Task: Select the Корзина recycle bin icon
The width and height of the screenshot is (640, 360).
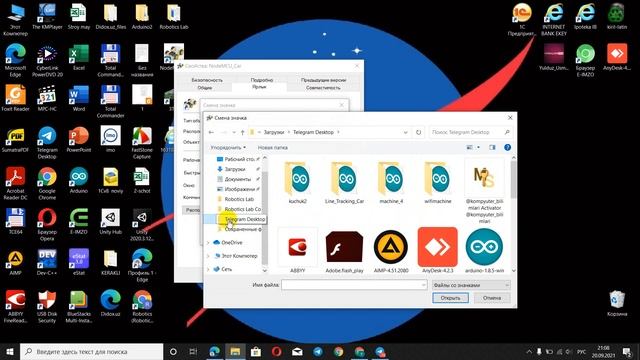Action: (617, 304)
